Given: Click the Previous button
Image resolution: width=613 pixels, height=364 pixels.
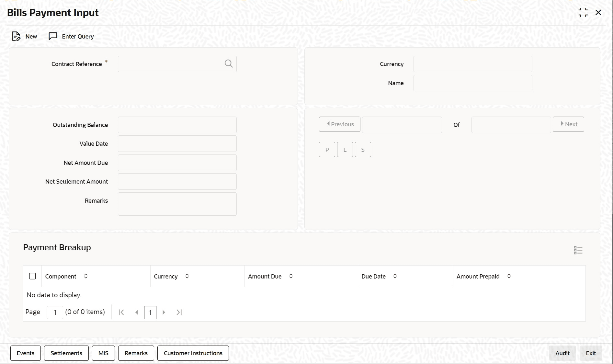Looking at the screenshot, I should click(x=339, y=124).
